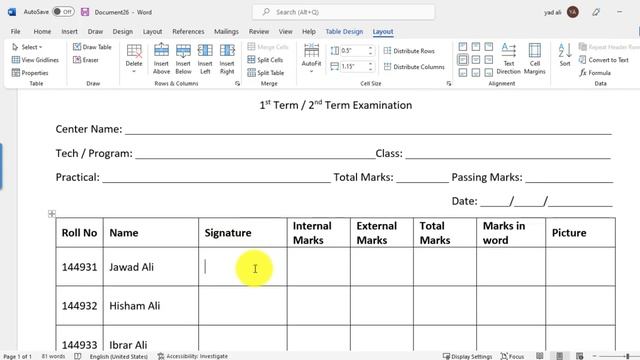
Task: Click the Jawad Ali name cell
Action: (151, 267)
